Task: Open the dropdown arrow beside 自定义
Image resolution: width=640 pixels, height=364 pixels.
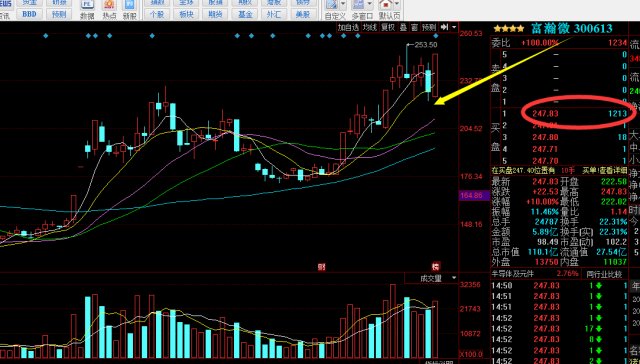Action: tap(343, 4)
